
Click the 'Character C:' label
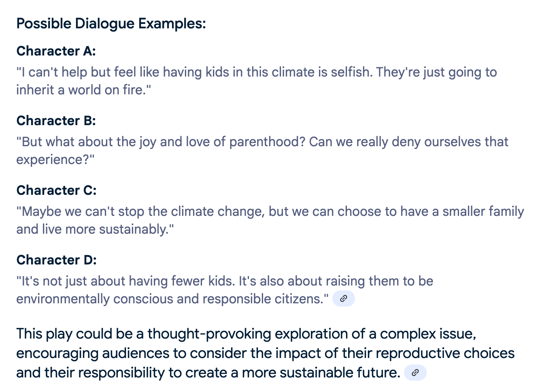56,190
